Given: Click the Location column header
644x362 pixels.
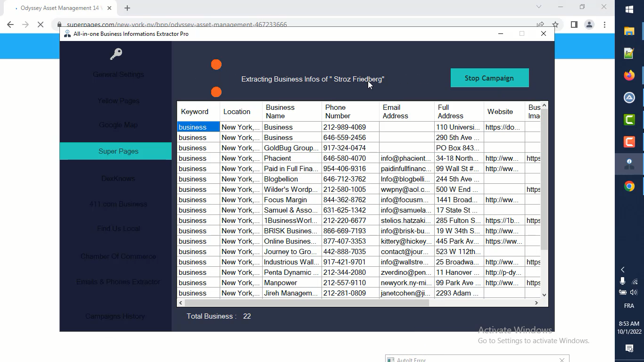Looking at the screenshot, I should point(241,112).
